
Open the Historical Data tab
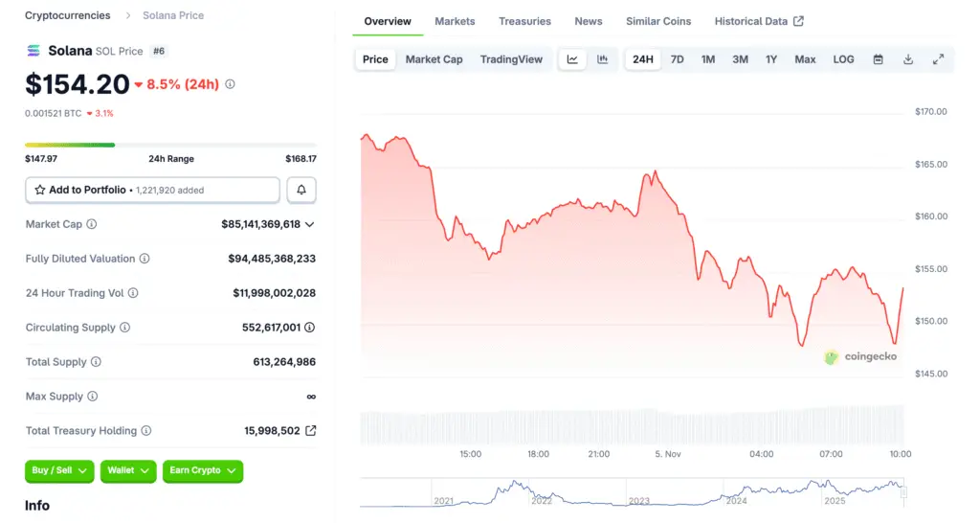click(758, 21)
